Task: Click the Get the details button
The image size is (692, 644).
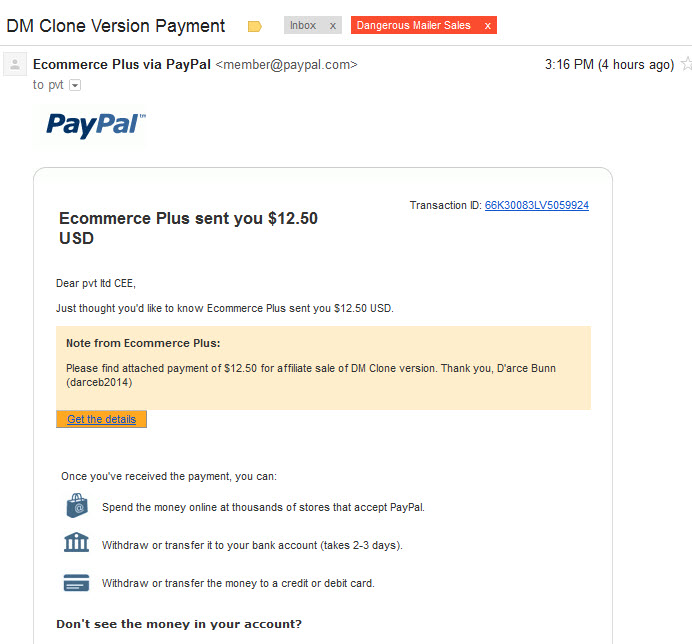Action: [101, 419]
